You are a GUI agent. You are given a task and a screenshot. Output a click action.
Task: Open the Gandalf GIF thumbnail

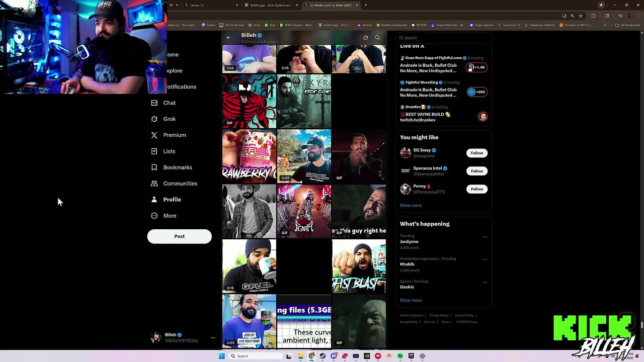pyautogui.click(x=359, y=321)
